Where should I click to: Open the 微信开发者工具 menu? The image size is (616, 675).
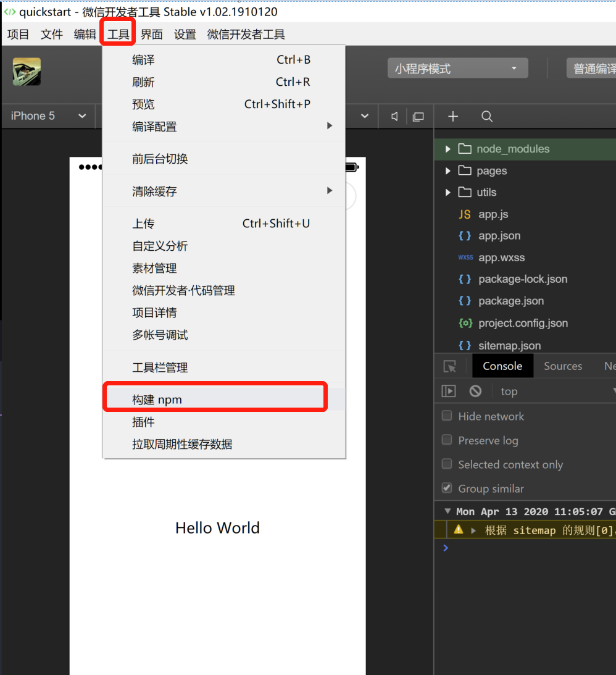246,34
